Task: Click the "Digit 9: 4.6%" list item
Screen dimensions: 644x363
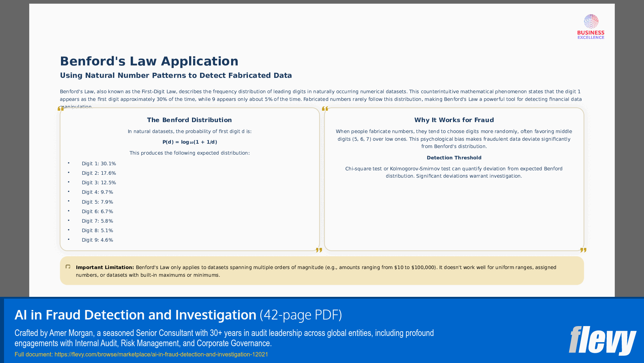Action: click(97, 240)
